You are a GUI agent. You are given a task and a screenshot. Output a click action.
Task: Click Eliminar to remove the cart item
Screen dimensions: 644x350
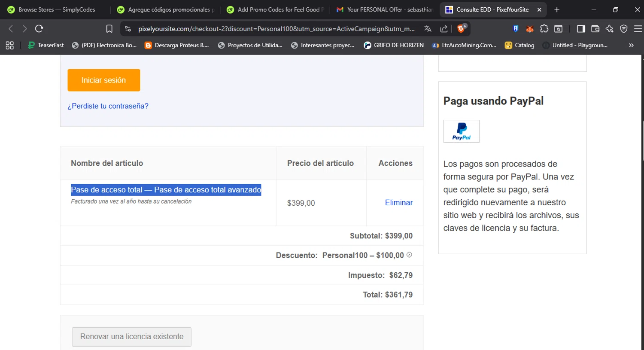(x=399, y=203)
